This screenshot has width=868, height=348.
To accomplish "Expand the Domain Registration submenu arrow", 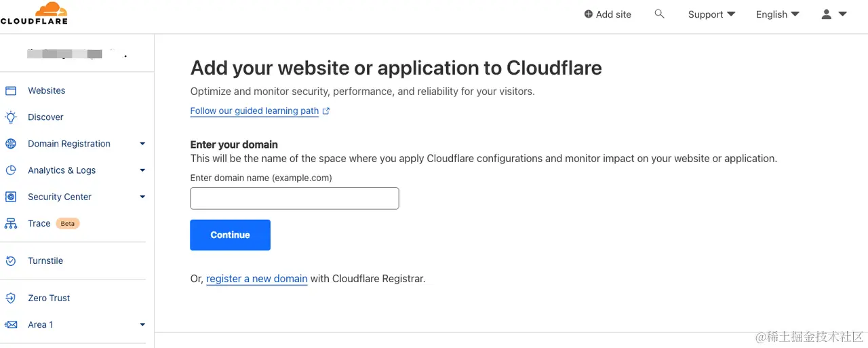I will click(x=142, y=144).
